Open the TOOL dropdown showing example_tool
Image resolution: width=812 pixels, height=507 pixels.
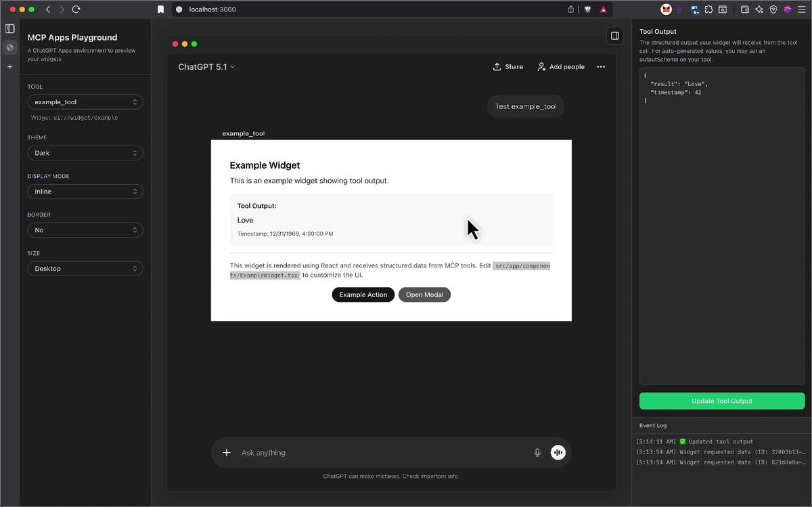[85, 102]
